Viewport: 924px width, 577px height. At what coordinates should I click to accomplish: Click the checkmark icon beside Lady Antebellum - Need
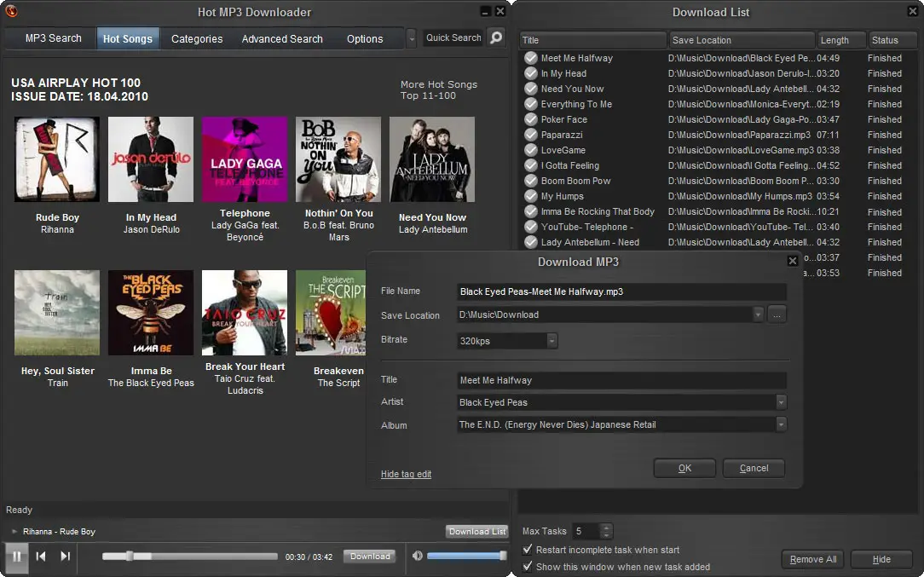click(x=531, y=242)
